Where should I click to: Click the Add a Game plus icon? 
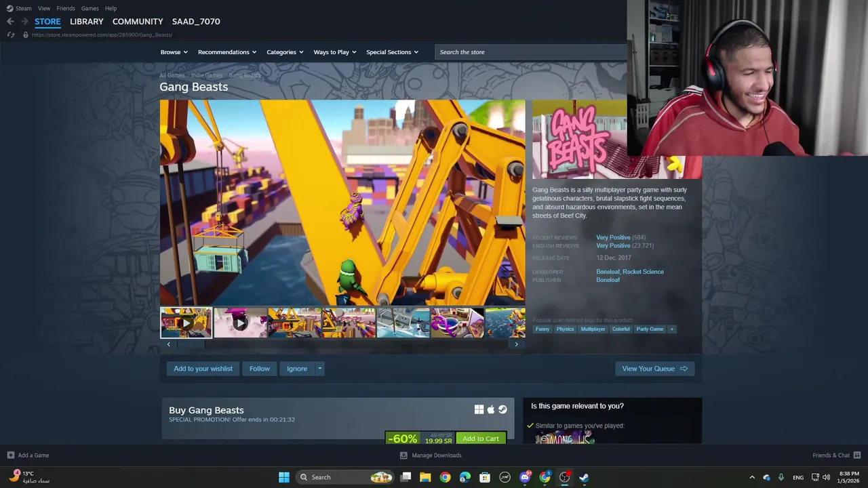point(10,455)
